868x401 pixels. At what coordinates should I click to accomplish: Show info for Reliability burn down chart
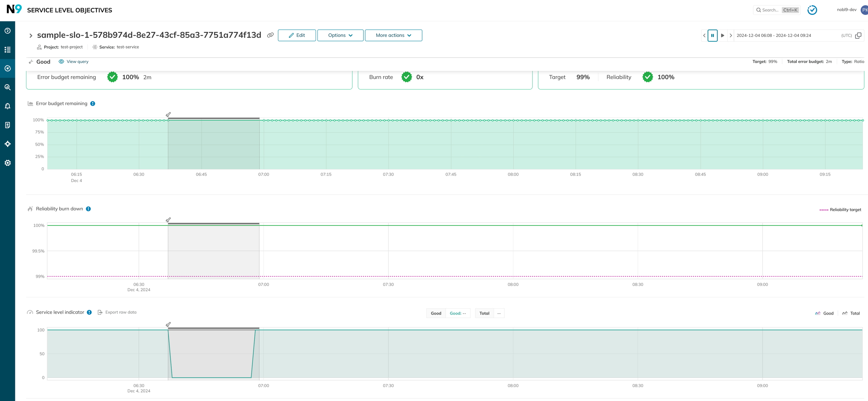click(x=88, y=209)
